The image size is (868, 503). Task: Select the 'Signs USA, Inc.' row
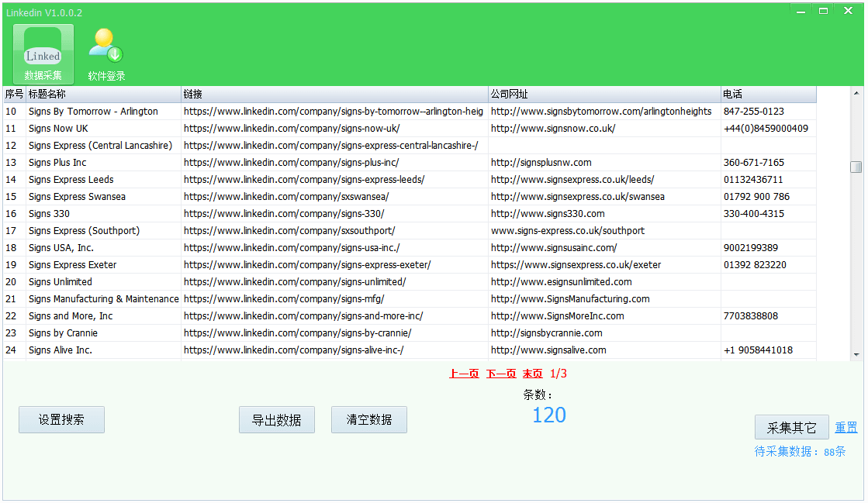coord(410,248)
